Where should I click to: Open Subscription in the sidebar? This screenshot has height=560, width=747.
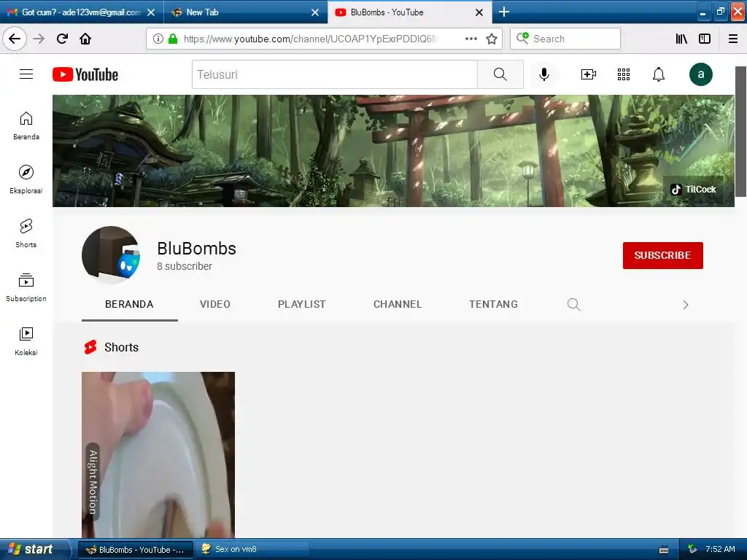pos(26,287)
